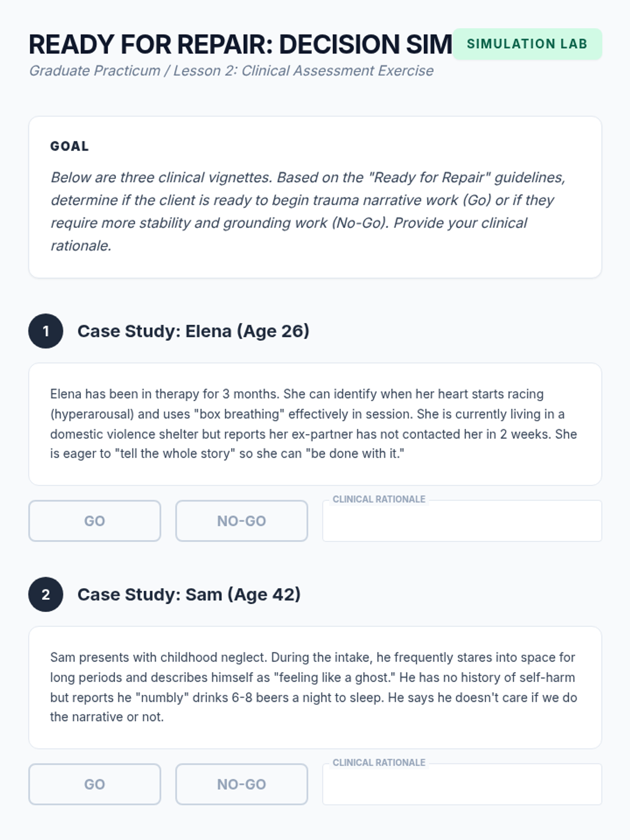The image size is (630, 840).
Task: Click the number 2 case badge
Action: click(46, 595)
